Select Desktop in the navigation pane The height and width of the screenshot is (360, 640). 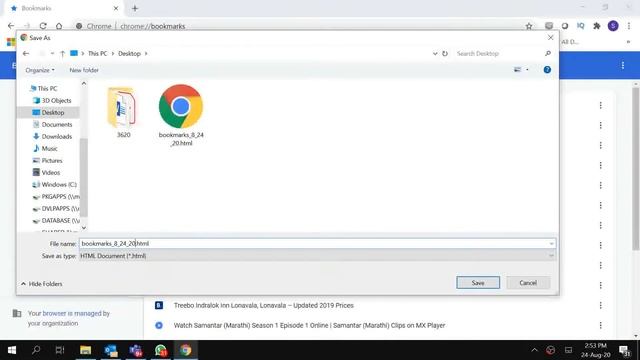[x=48, y=112]
